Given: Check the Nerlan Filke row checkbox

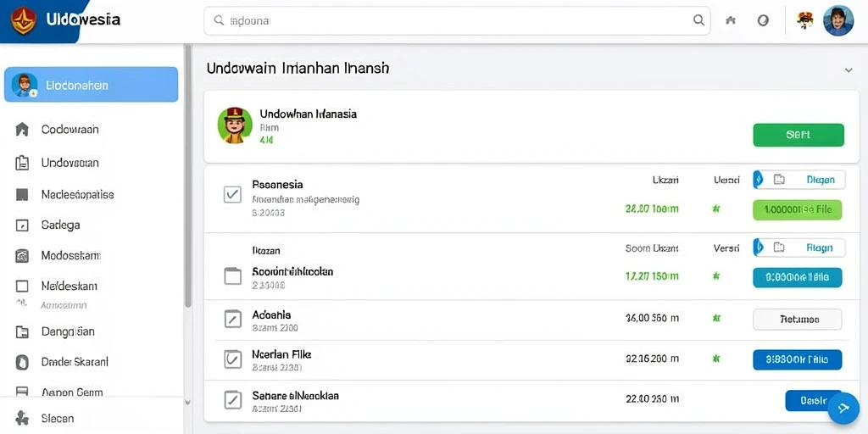Looking at the screenshot, I should [232, 359].
